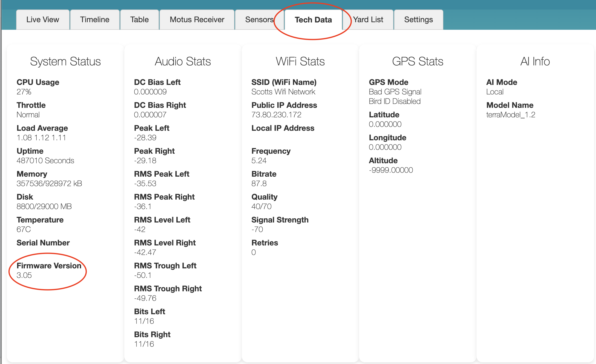Image resolution: width=596 pixels, height=364 pixels.
Task: Click the Serial Number label
Action: point(43,243)
